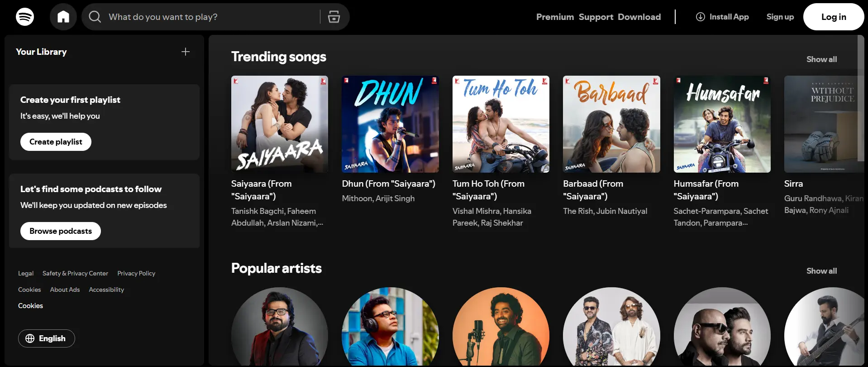Open Privacy Policy link
Image resolution: width=868 pixels, height=367 pixels.
tap(136, 273)
